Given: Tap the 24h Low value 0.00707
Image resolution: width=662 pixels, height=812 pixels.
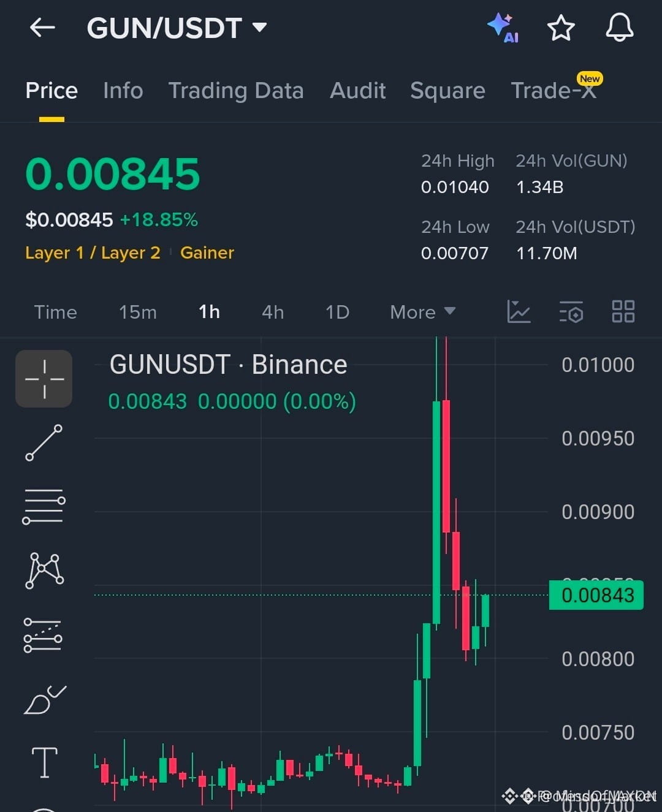Looking at the screenshot, I should point(455,253).
